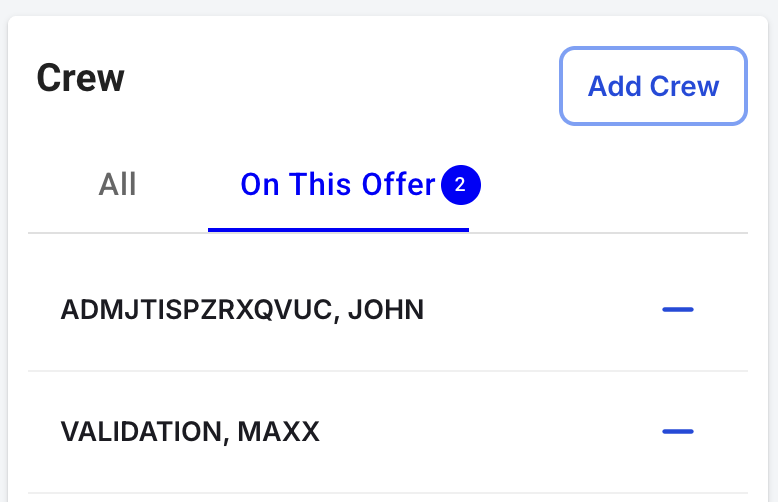Click empty space in JOHN's crew row

[x=541, y=310]
